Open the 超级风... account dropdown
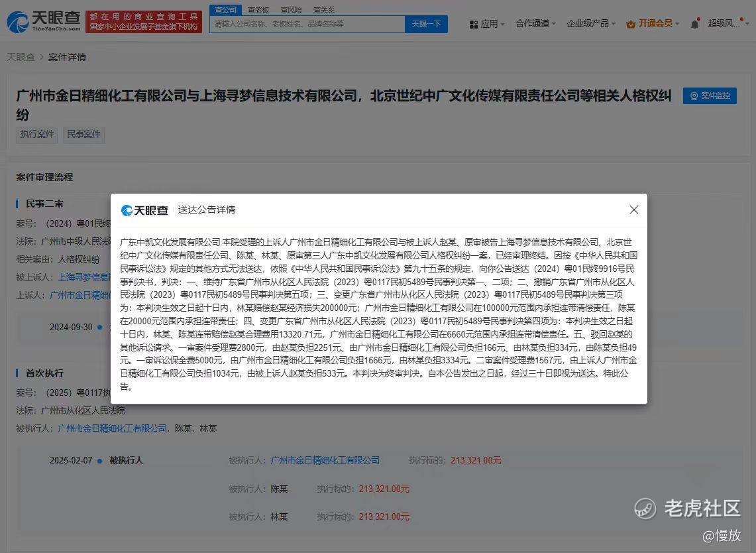The image size is (756, 553). click(728, 24)
